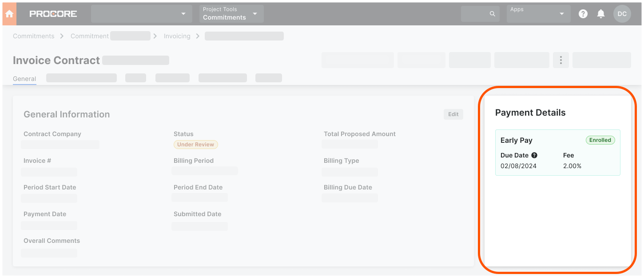Open the project selector dropdown
The width and height of the screenshot is (644, 278).
[141, 13]
